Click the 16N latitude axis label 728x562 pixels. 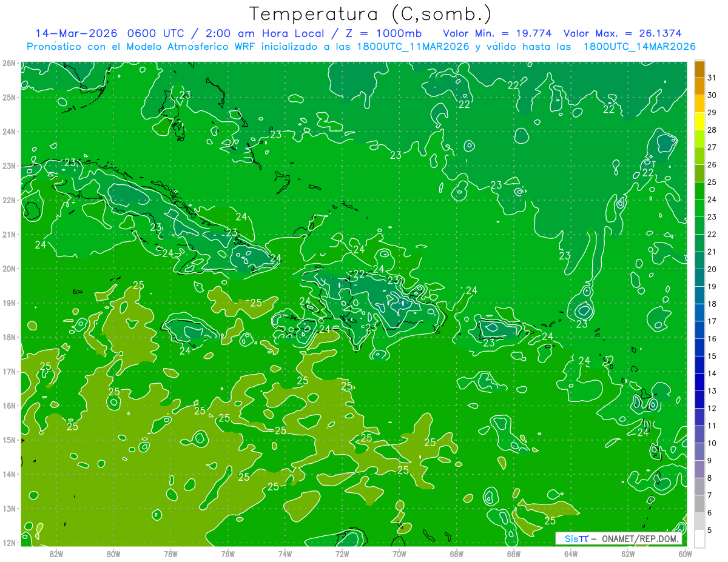pos(8,406)
